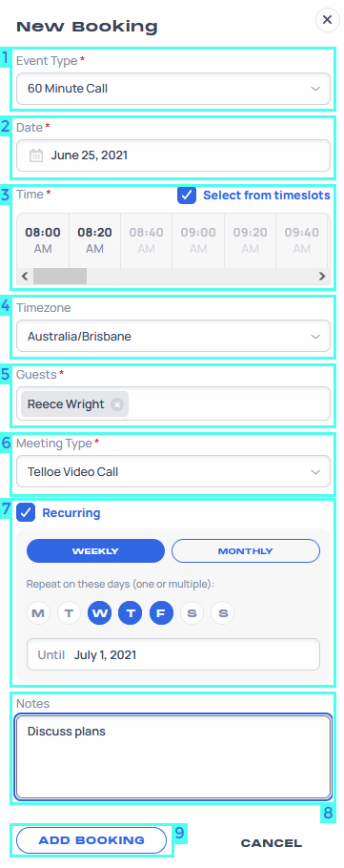Remove Reece Wright guest chip

[x=116, y=404]
